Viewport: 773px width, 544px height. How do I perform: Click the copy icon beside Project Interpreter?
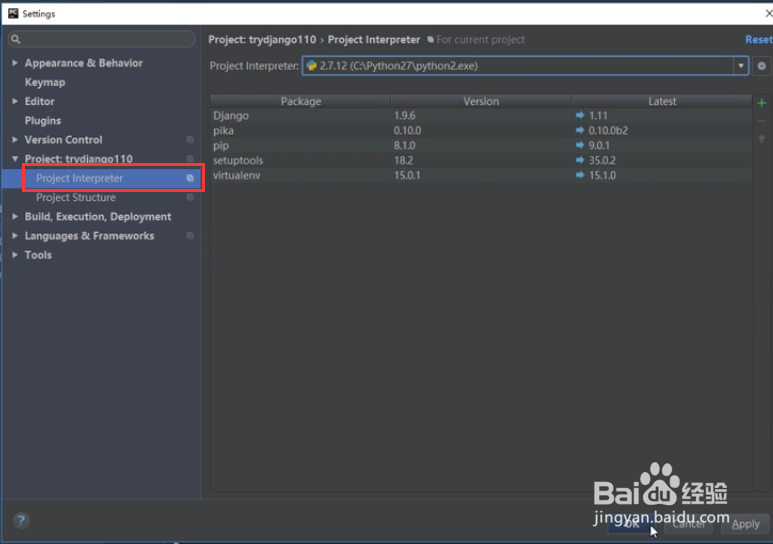190,178
